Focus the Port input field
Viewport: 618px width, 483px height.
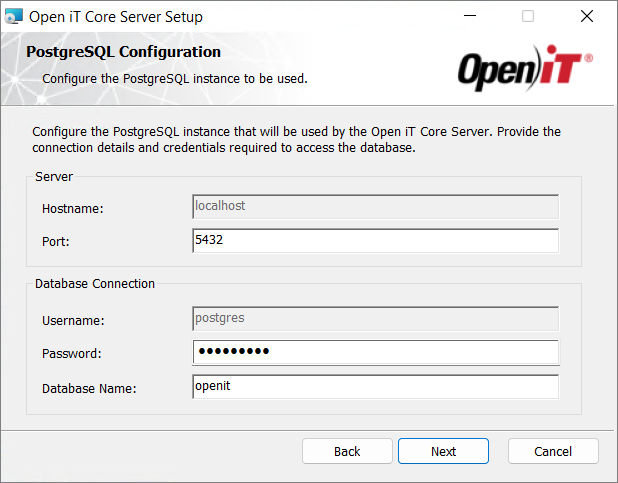376,241
